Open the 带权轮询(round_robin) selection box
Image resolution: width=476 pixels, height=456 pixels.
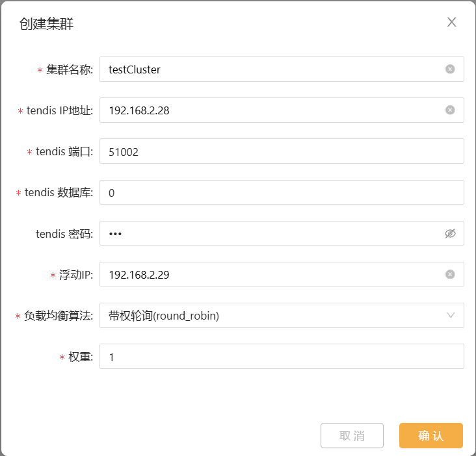pos(282,315)
